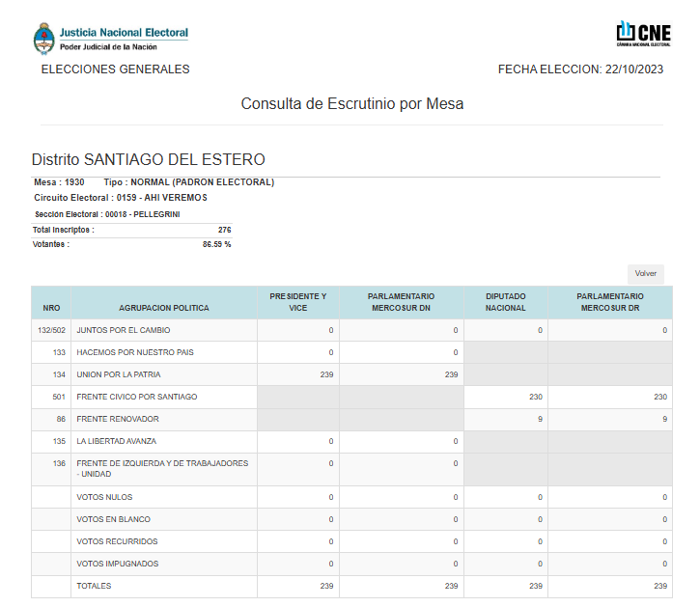Click party number 136

pyautogui.click(x=59, y=463)
